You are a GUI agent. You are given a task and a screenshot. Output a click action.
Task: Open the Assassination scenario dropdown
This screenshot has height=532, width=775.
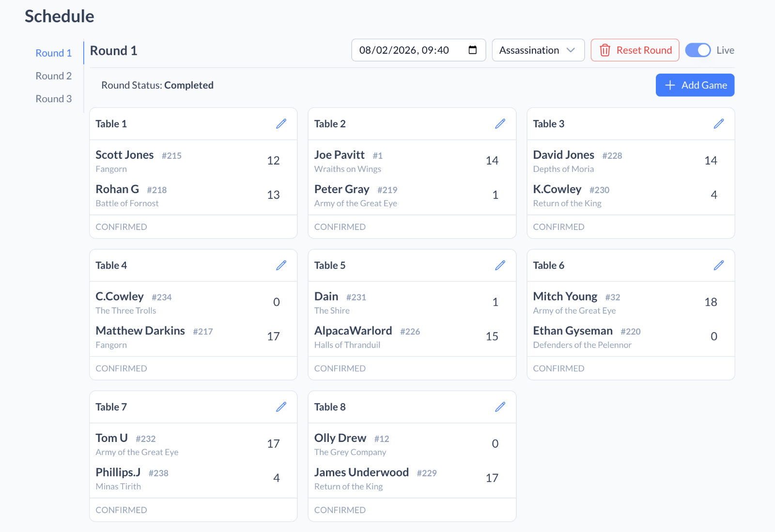point(538,50)
